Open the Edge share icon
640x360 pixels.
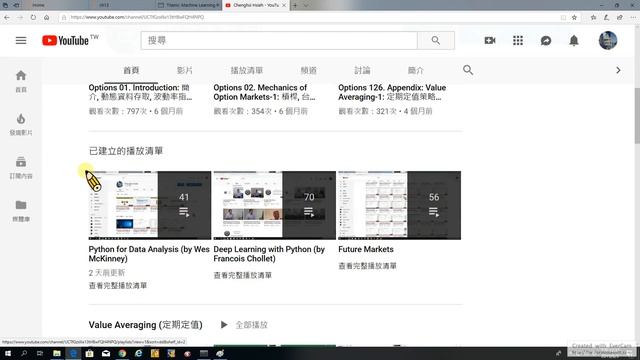620,17
